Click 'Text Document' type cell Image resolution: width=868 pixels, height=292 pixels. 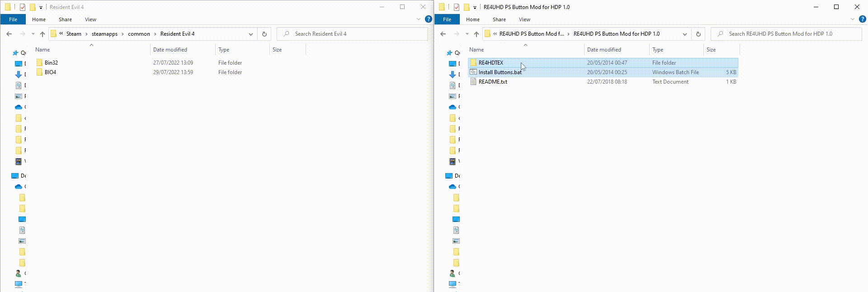tap(670, 82)
